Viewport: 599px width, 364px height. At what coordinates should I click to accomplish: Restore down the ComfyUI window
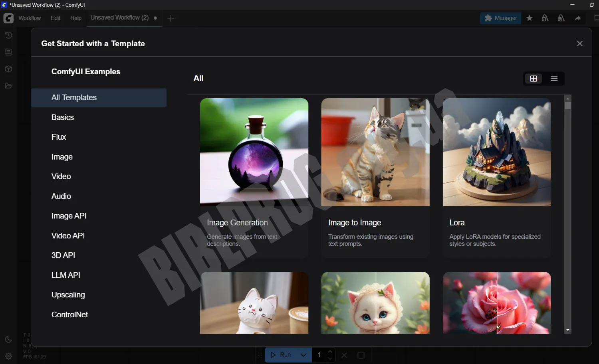coord(592,5)
